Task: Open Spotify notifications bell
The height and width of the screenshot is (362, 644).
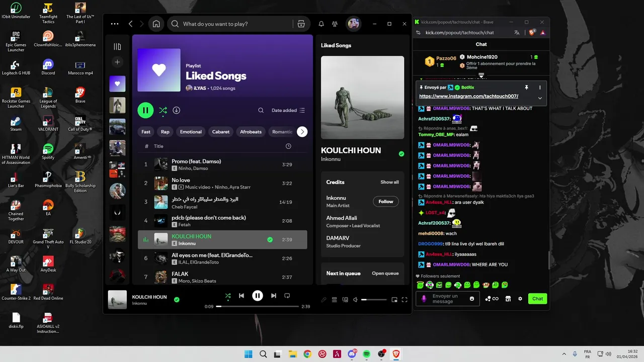Action: pyautogui.click(x=321, y=24)
